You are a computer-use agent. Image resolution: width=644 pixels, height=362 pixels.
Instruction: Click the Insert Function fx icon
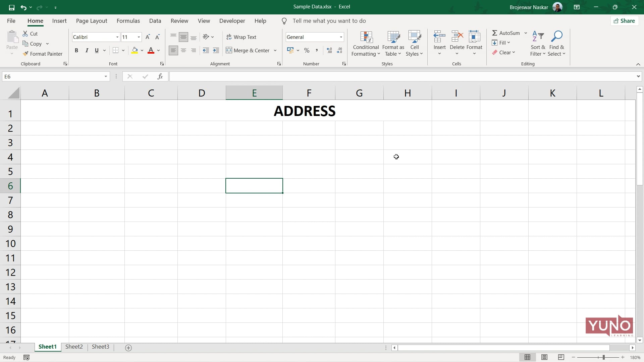coord(160,76)
